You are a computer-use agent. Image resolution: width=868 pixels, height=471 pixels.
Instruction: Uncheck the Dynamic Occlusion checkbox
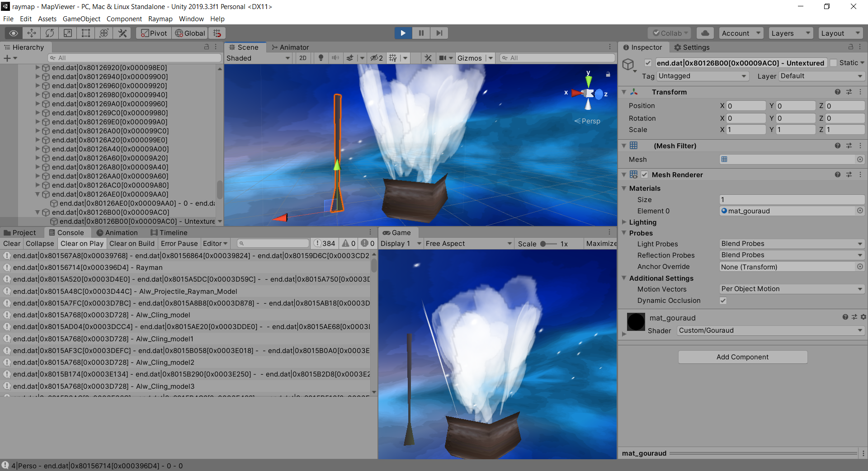(723, 301)
